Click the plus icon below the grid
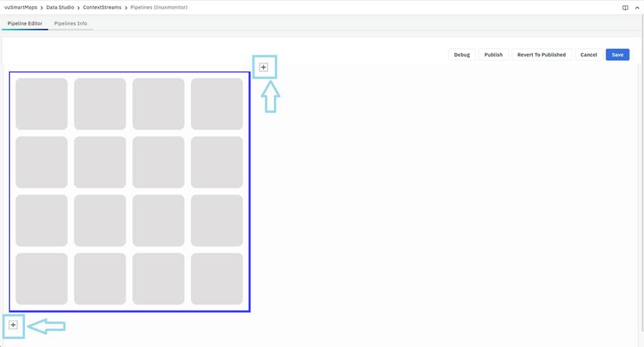644x347 pixels. point(13,325)
